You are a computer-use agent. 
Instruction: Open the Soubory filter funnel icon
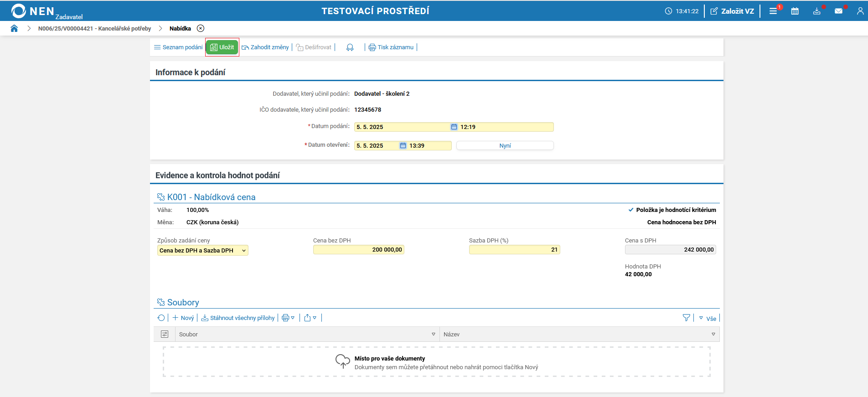click(x=686, y=318)
